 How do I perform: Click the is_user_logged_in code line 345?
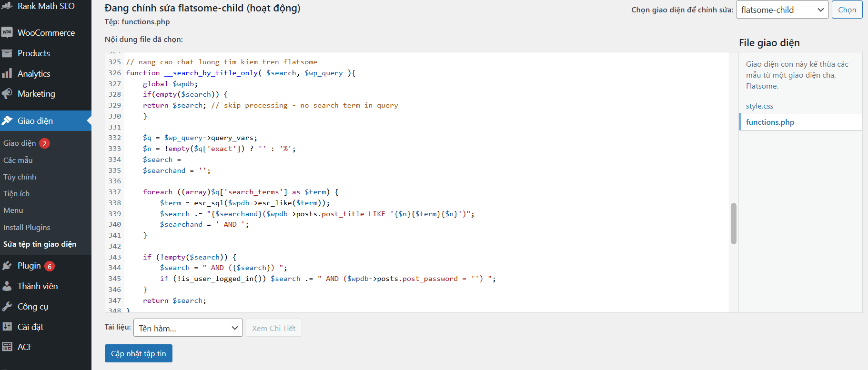[328, 279]
